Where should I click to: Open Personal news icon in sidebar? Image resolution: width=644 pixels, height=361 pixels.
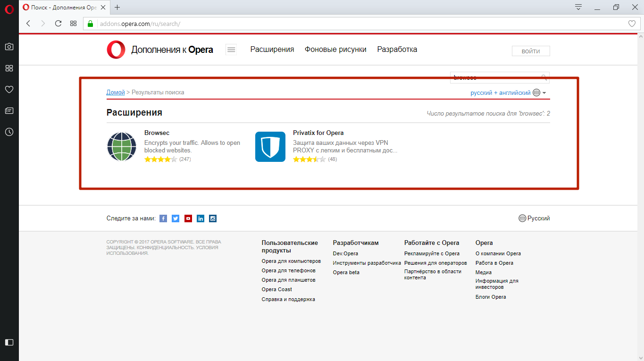pyautogui.click(x=9, y=110)
